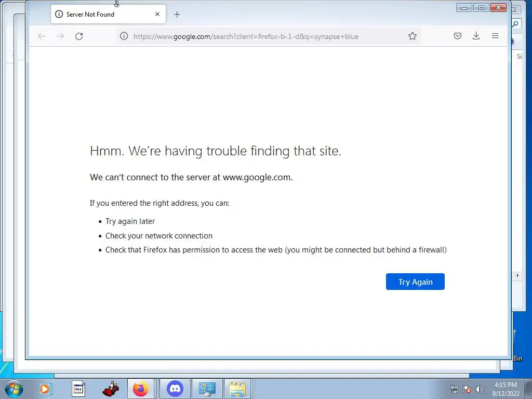The image size is (532, 399).
Task: Select the Server Not Found tab
Action: click(108, 14)
